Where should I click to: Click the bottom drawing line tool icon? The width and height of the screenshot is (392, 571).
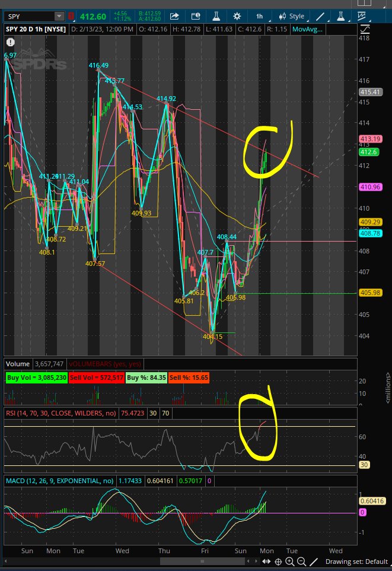coord(313,562)
